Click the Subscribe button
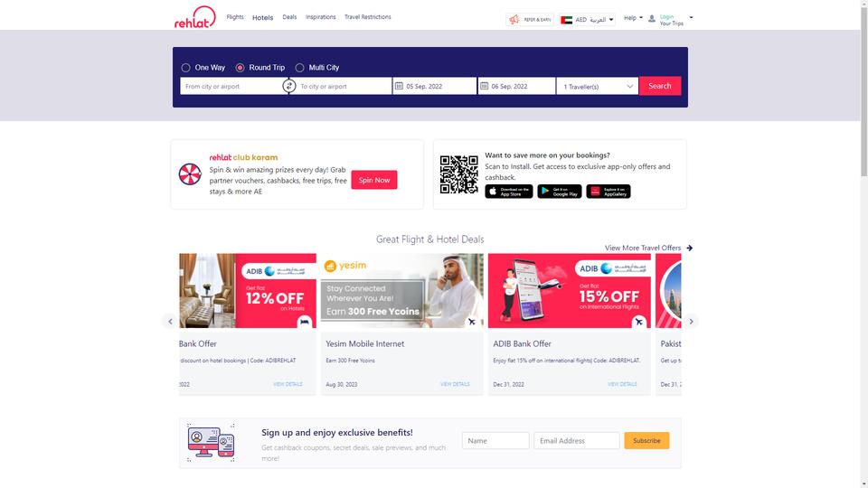The image size is (868, 488). tap(646, 440)
